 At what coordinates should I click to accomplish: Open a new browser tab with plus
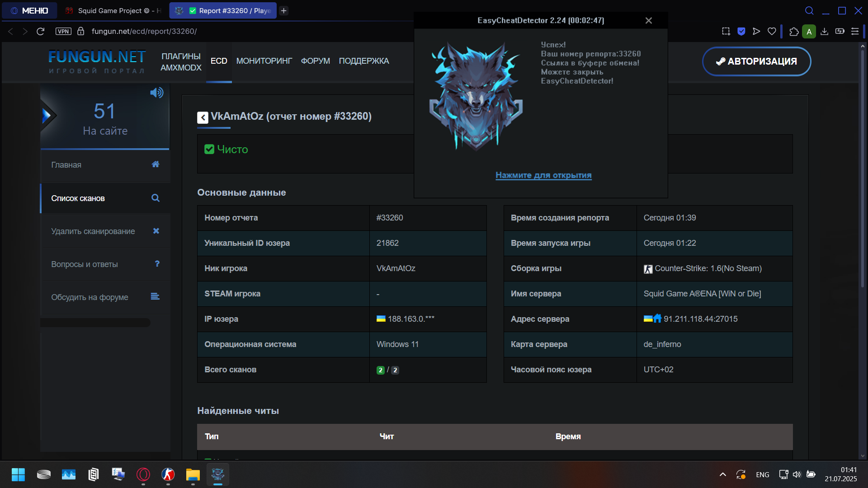pos(284,10)
